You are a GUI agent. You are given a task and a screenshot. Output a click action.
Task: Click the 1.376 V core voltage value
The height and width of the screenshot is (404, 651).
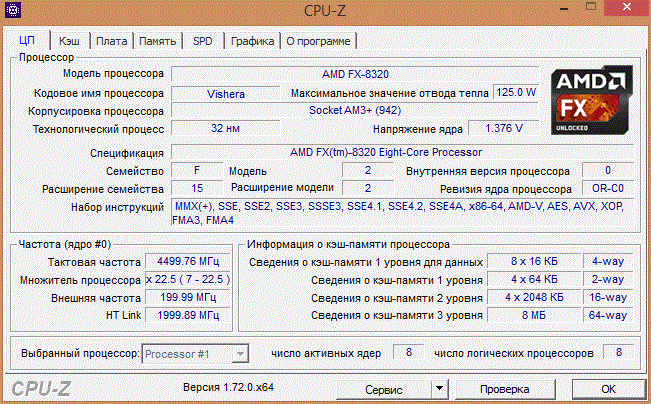pyautogui.click(x=504, y=128)
